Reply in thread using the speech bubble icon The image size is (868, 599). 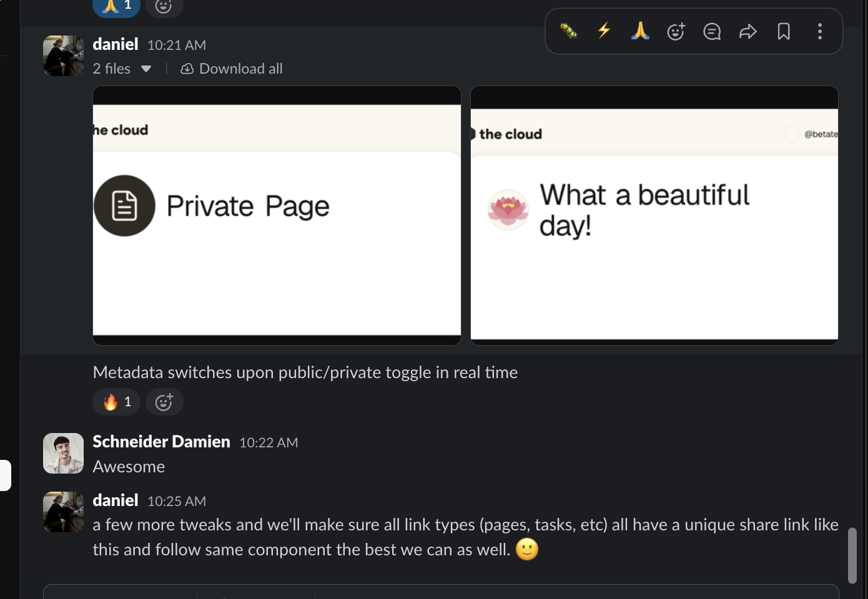pos(712,31)
